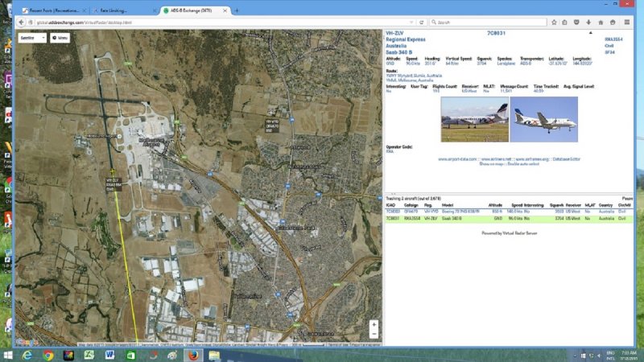Open Word from the taskbar

tap(109, 355)
